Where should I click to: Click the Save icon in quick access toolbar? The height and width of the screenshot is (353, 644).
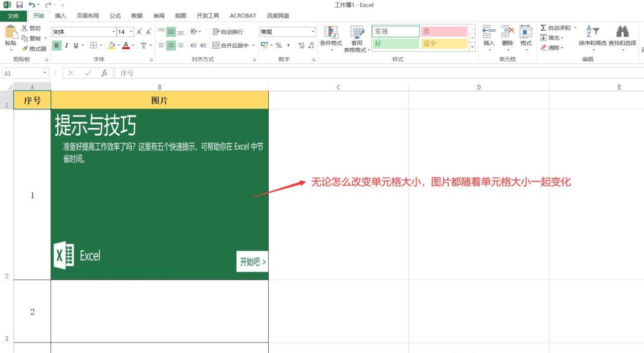(x=19, y=5)
